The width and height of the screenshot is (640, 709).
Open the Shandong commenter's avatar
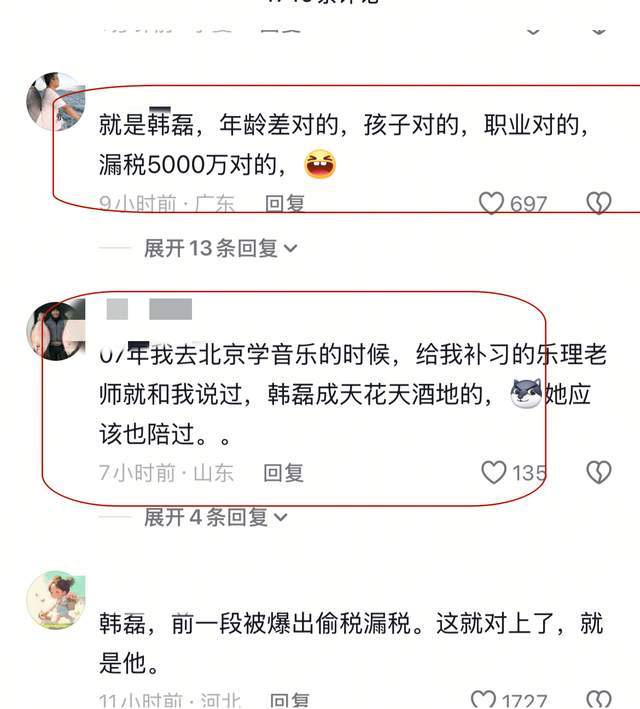56,331
